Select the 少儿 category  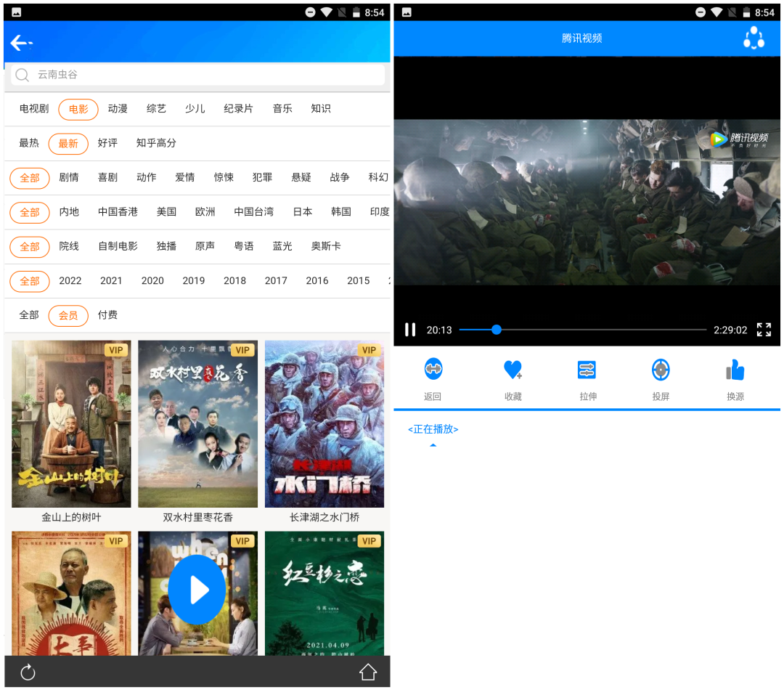(x=195, y=109)
